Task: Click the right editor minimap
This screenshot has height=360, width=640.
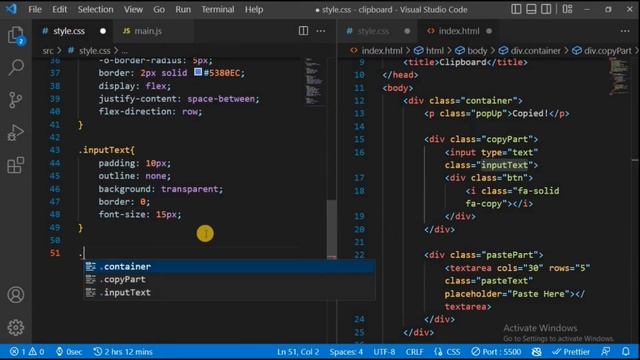Action: [619, 76]
